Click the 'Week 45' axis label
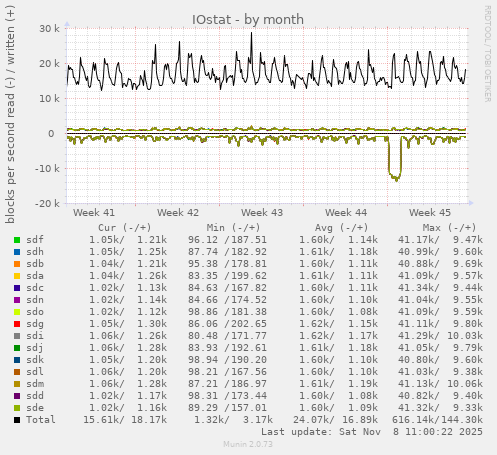497x455 pixels. (430, 213)
